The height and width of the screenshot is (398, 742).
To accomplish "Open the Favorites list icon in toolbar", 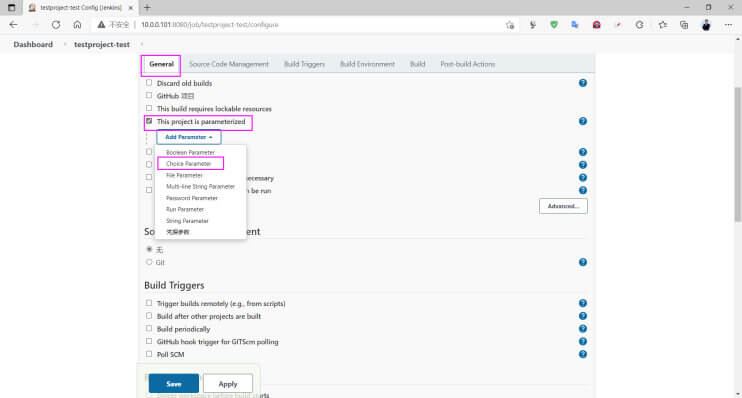I will [x=662, y=25].
